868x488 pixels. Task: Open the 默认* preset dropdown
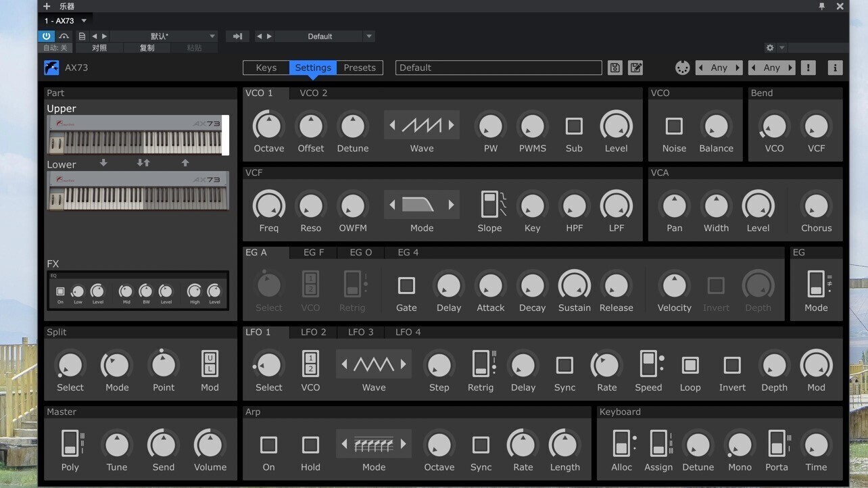click(212, 36)
